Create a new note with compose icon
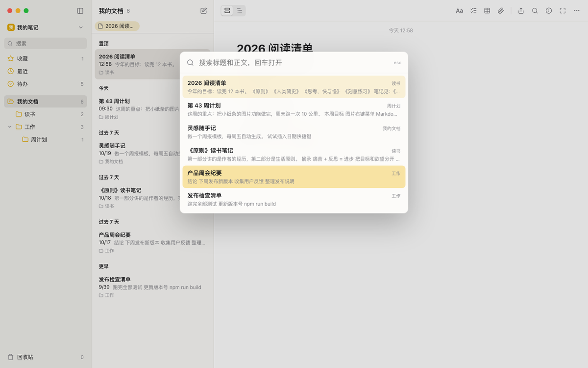Viewport: 588px width, 368px height. (204, 11)
